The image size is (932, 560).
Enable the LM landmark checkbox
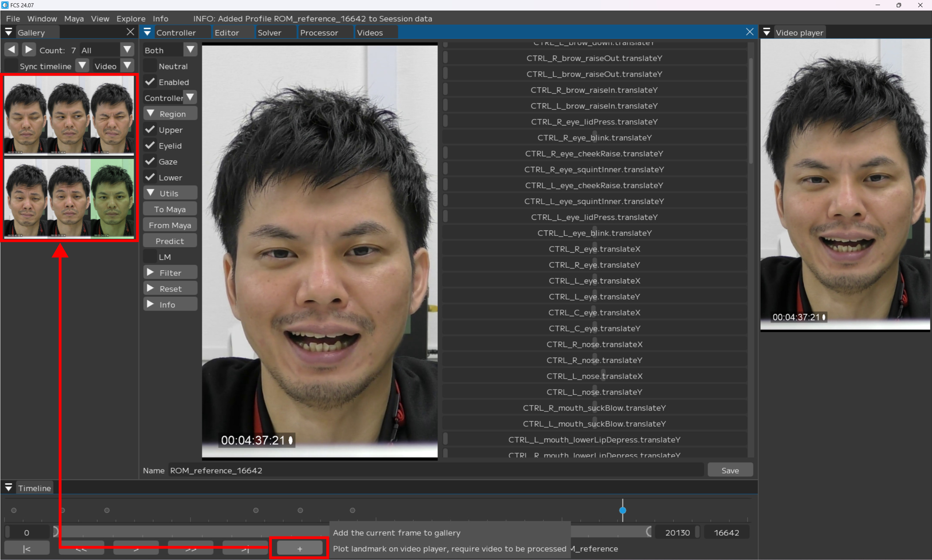click(150, 257)
